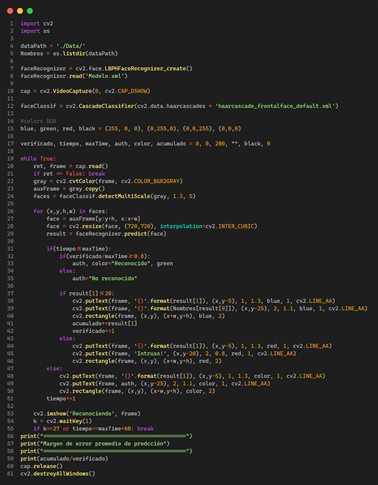
Task: Click the putText line using Nombres[result[0]]
Action: (x=220, y=309)
